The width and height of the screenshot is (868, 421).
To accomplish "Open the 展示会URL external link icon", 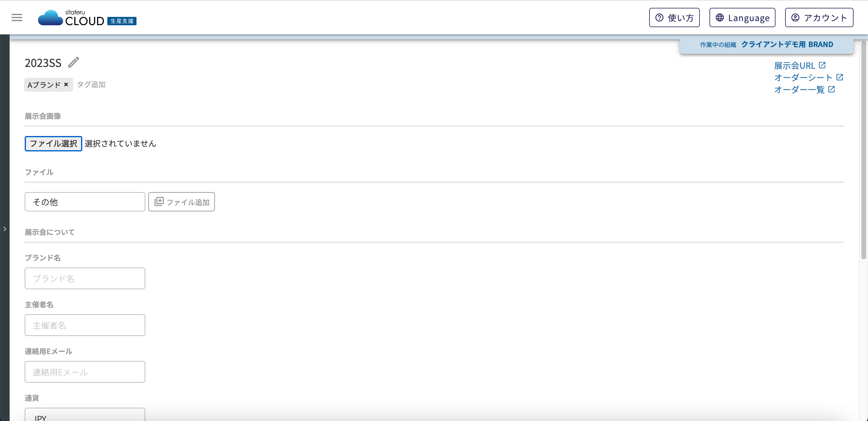I will coord(822,65).
